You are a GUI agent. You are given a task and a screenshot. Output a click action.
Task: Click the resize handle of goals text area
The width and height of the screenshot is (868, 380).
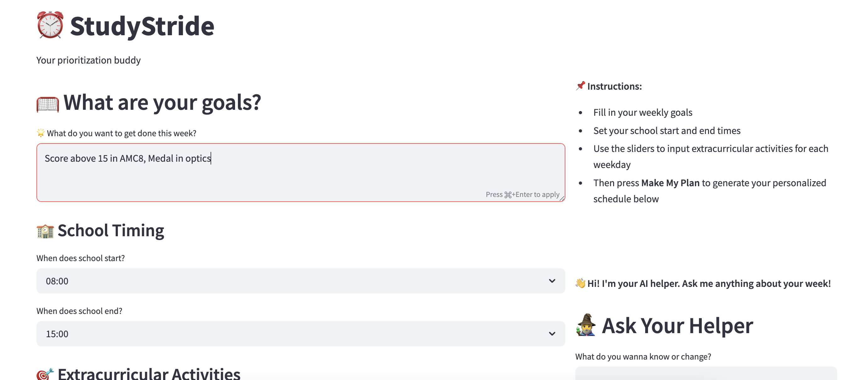tap(562, 198)
